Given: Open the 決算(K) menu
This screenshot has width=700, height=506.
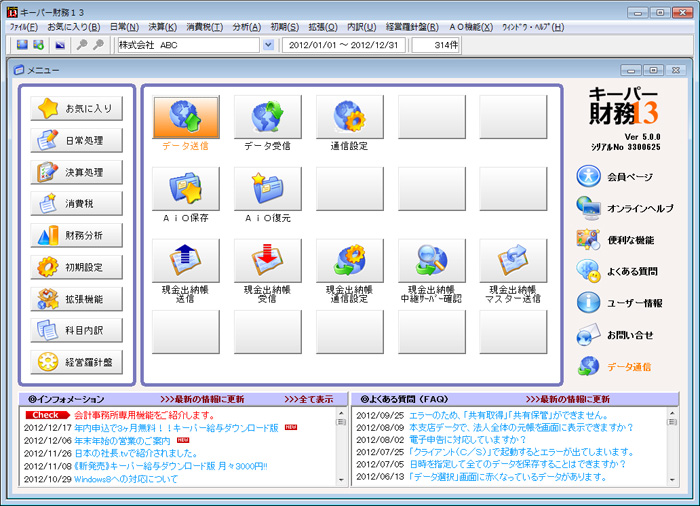Looking at the screenshot, I should point(162,27).
